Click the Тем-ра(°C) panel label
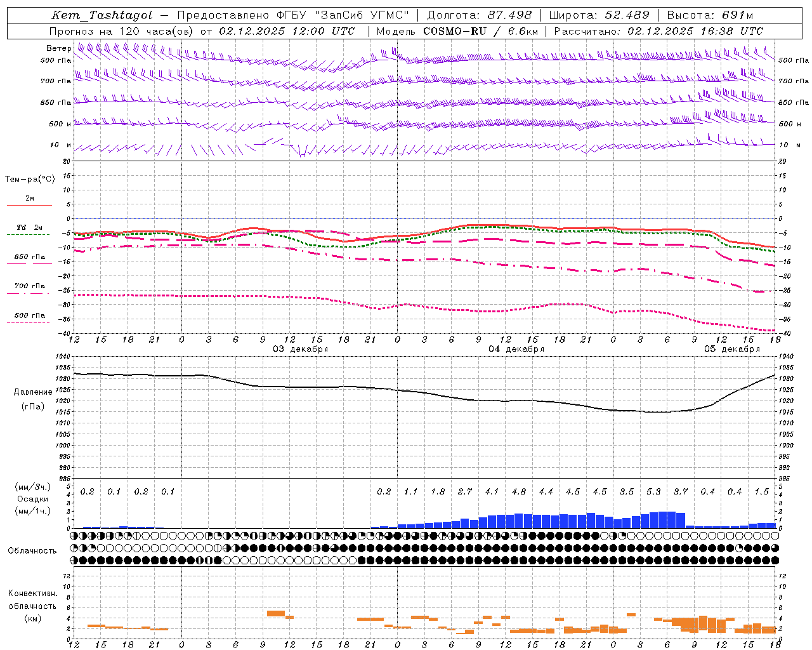Image resolution: width=812 pixels, height=650 pixels. [30, 180]
